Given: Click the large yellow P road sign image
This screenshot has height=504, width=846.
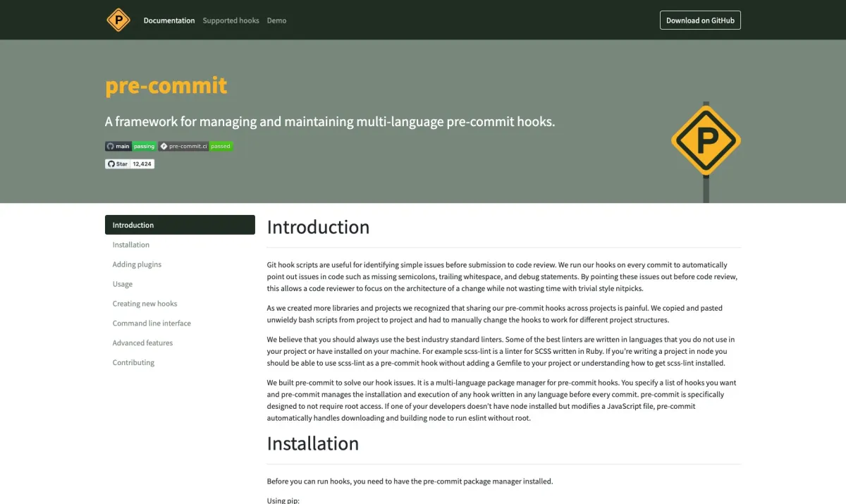Looking at the screenshot, I should (706, 151).
